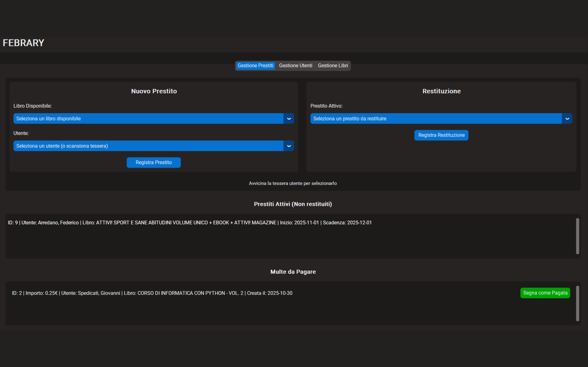Click the 'Avvicina la tessera utente' hint text
The height and width of the screenshot is (367, 588).
pyautogui.click(x=293, y=183)
